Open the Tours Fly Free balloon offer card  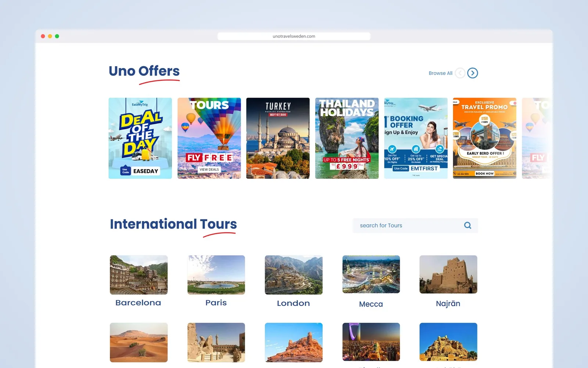point(209,138)
